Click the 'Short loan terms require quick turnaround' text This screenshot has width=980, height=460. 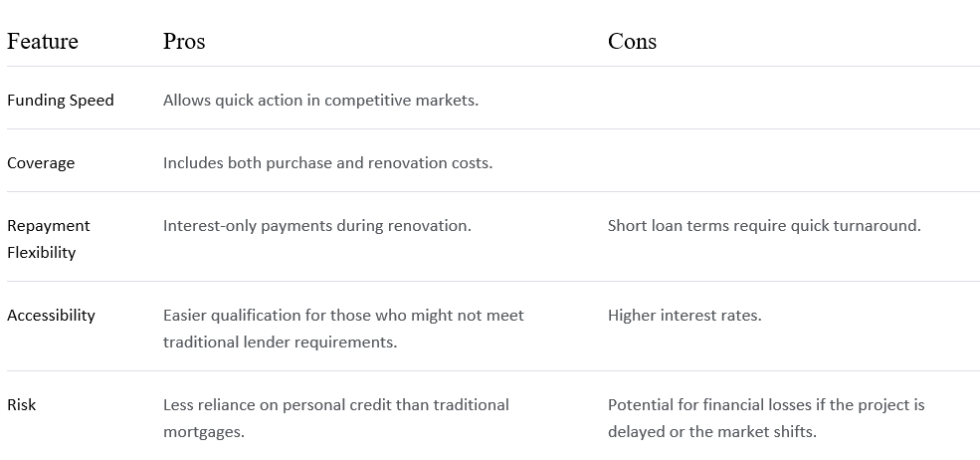pos(764,225)
